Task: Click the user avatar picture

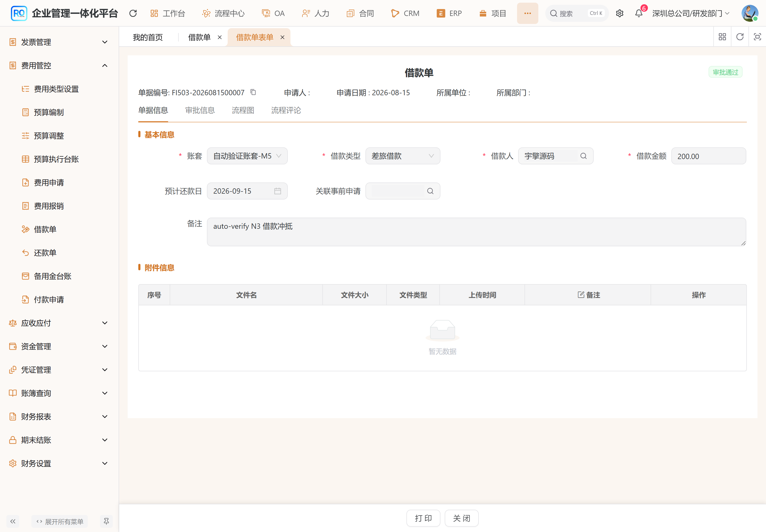Action: coord(750,13)
